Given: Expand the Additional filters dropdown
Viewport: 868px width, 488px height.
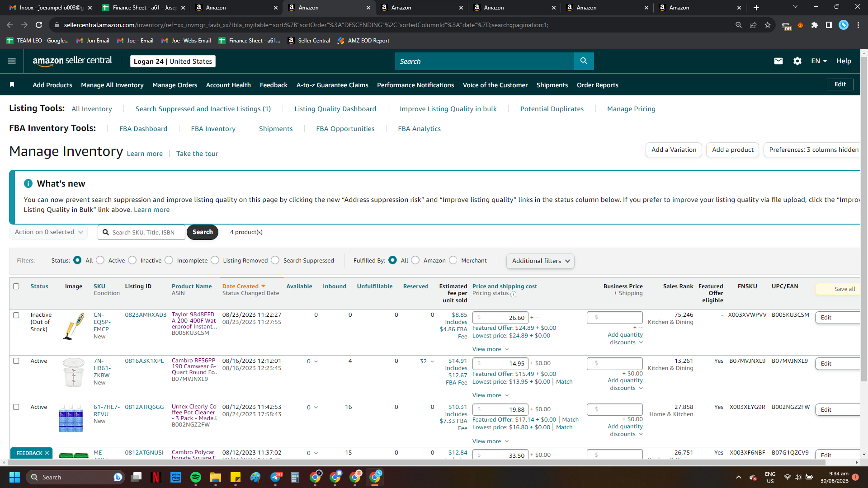Looking at the screenshot, I should pyautogui.click(x=540, y=261).
